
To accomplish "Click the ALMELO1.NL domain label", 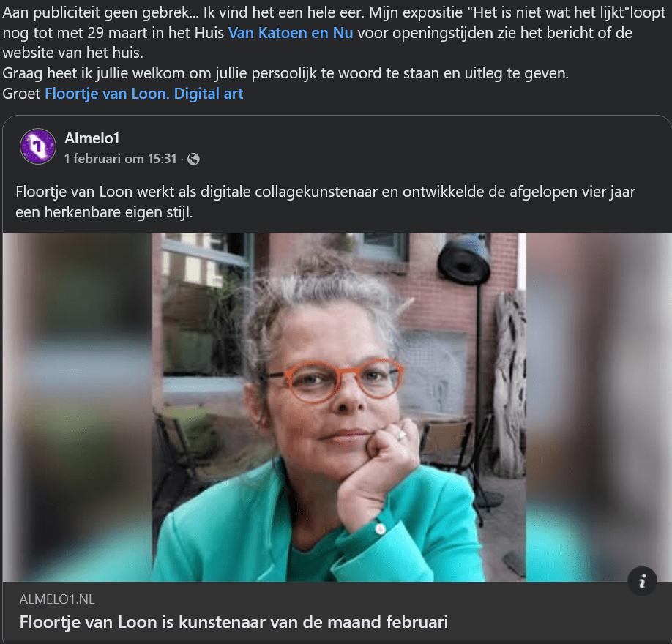I will pos(57,599).
